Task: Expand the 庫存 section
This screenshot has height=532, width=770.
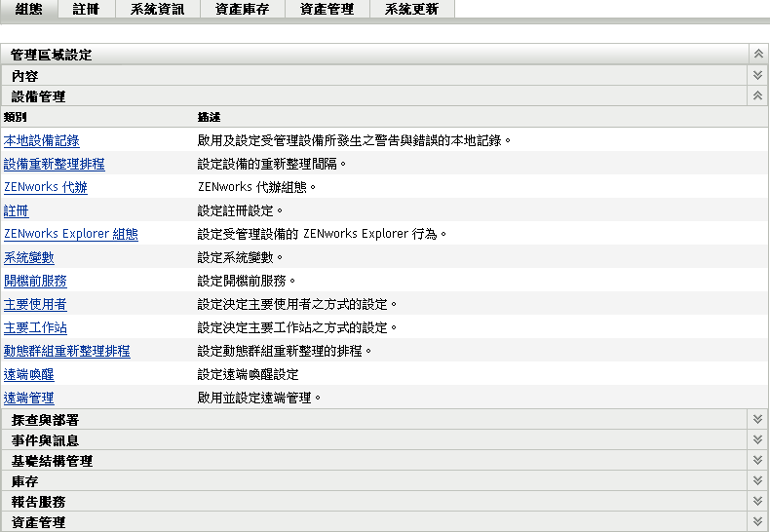Action: [x=757, y=481]
